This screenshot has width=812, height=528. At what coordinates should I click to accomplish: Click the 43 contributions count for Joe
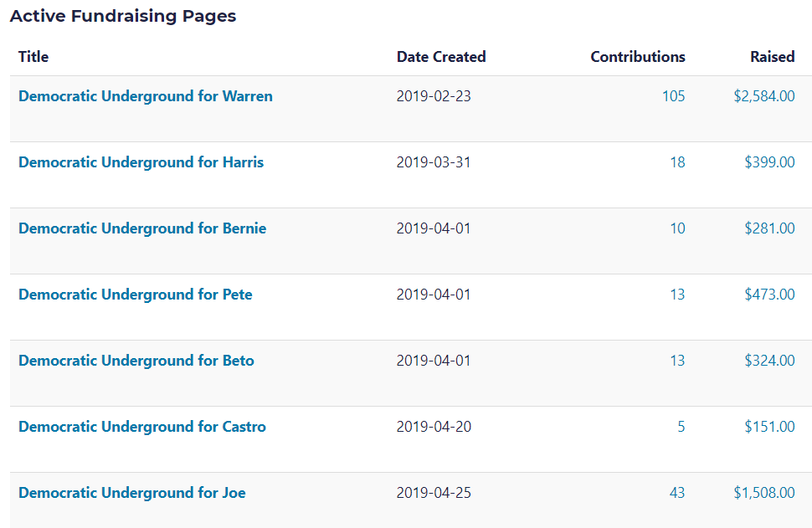click(x=677, y=493)
